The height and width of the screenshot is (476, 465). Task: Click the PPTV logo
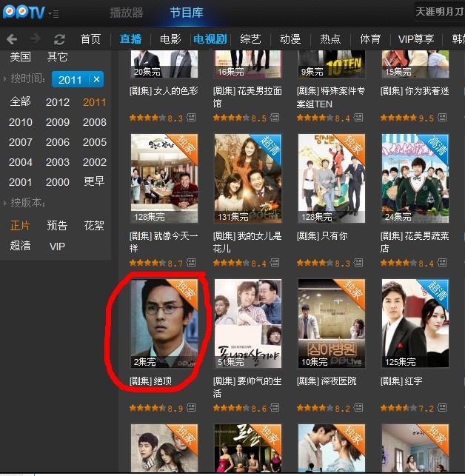click(24, 13)
